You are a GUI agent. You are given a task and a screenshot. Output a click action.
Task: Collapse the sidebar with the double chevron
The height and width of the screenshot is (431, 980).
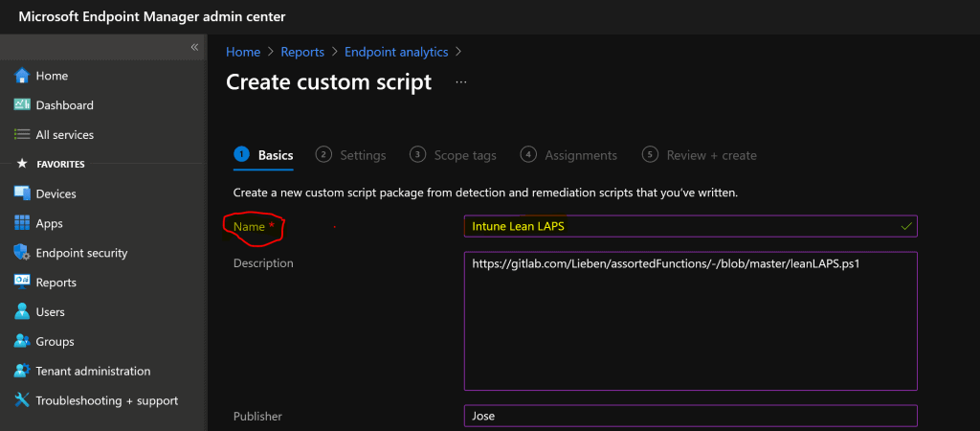tap(194, 47)
